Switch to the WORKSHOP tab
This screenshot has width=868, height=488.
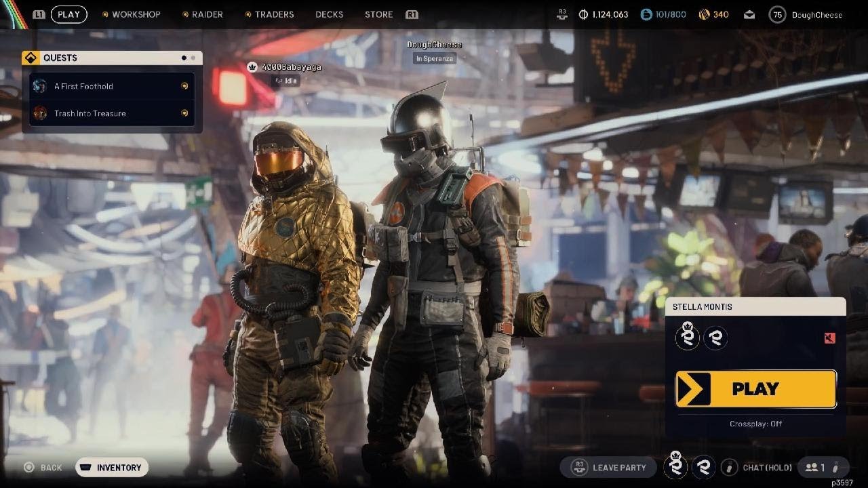coord(136,14)
